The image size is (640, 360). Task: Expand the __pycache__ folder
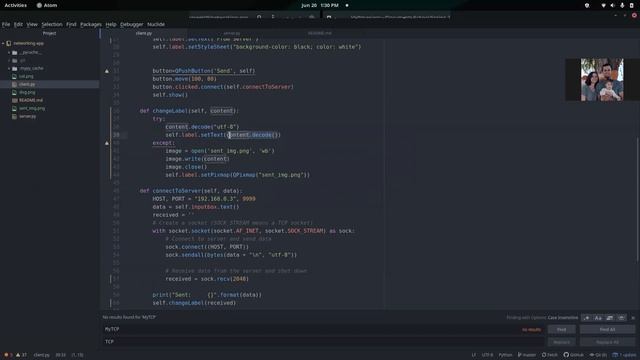[9, 53]
